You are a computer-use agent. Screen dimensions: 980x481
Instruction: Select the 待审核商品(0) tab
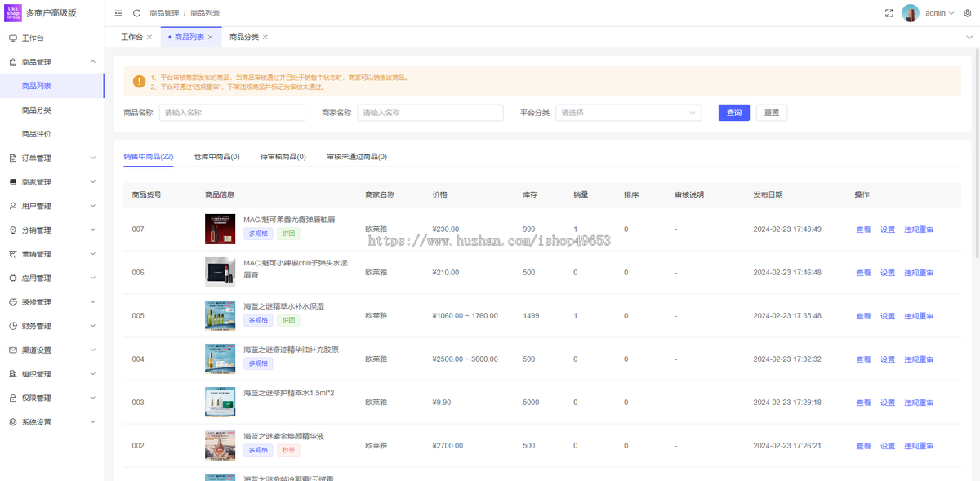tap(283, 156)
